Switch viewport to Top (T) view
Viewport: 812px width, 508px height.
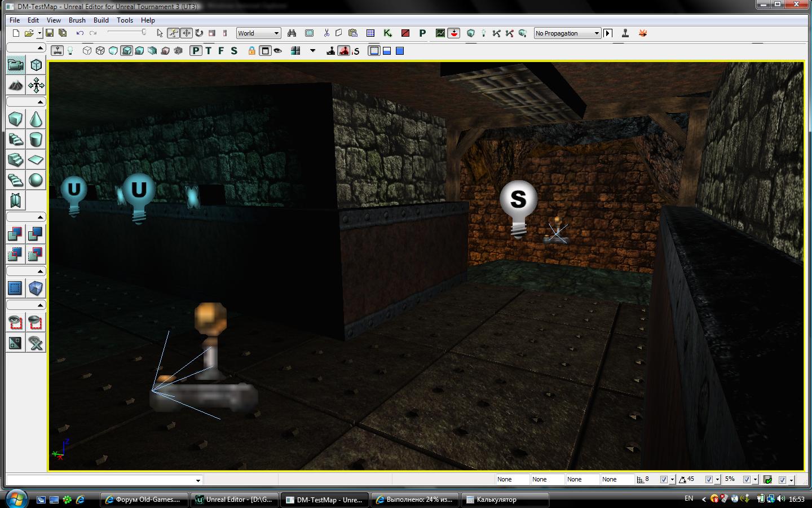(209, 51)
